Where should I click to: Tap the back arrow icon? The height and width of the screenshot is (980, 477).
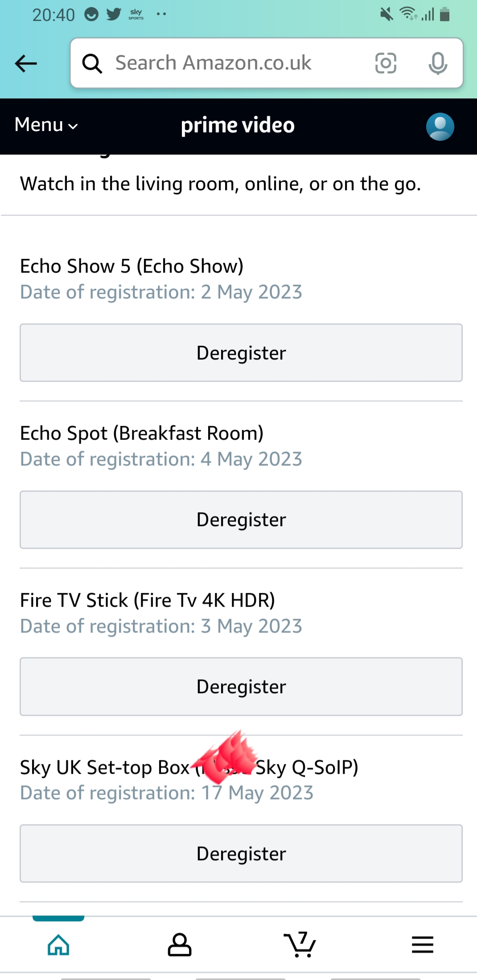(26, 63)
